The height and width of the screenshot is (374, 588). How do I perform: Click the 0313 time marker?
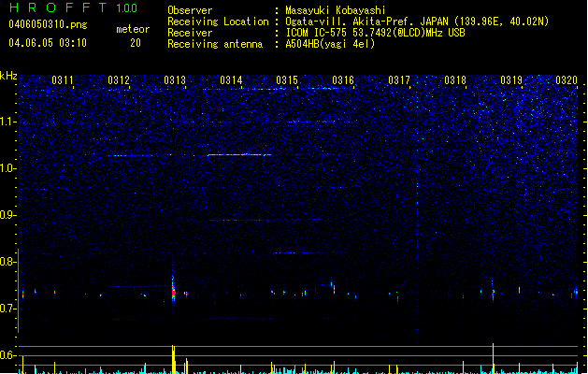click(175, 79)
